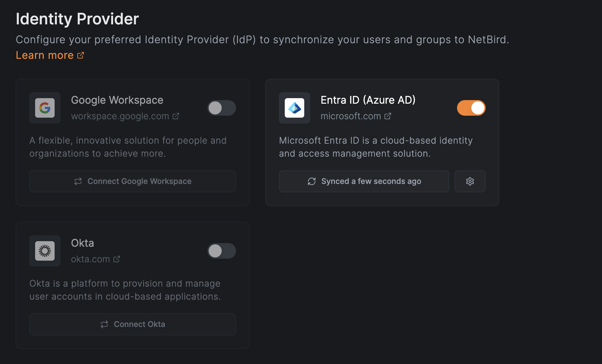Click Connect Okta button

[133, 324]
